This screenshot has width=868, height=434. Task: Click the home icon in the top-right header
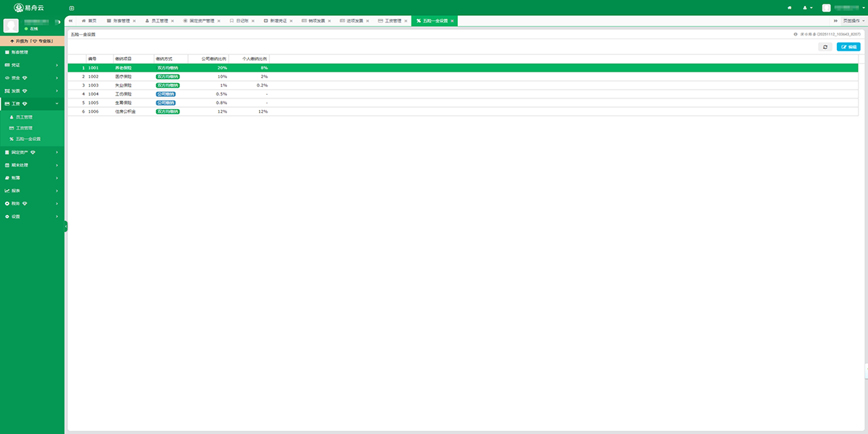tap(789, 8)
